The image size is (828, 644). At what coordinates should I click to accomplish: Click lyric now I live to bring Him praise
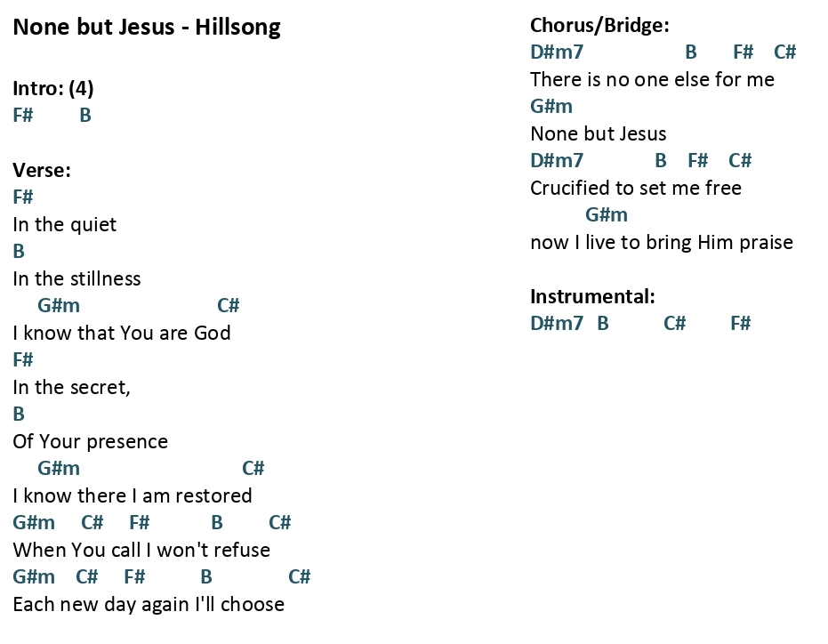click(x=662, y=243)
